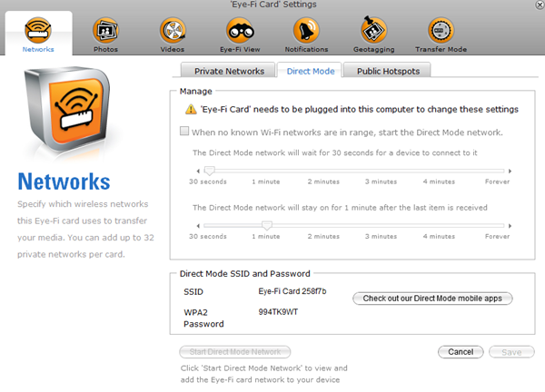Click the '30 seconds' label on stay-on slider
The height and width of the screenshot is (392, 545).
click(208, 237)
